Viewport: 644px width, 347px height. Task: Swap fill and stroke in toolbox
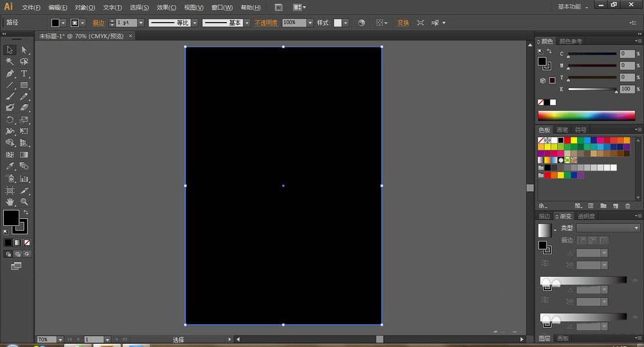26,212
